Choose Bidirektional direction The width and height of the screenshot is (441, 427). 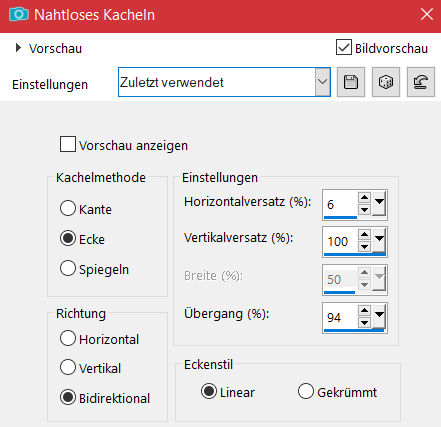coord(68,397)
